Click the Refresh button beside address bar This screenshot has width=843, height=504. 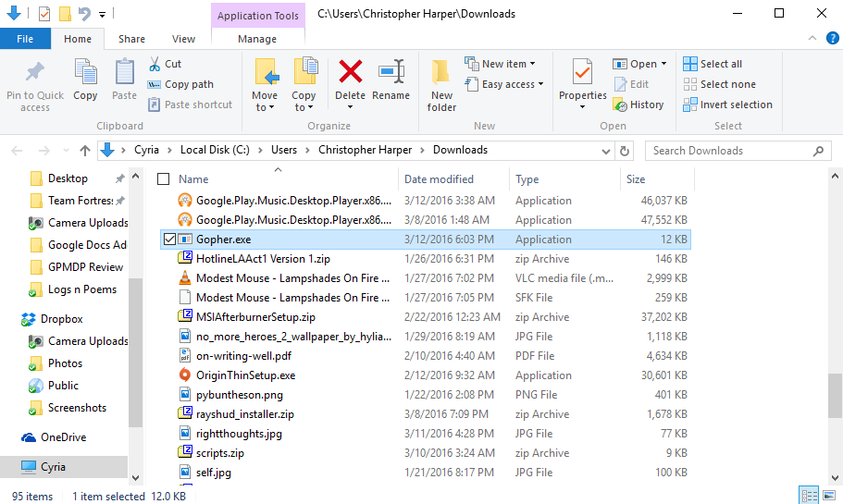click(x=625, y=151)
